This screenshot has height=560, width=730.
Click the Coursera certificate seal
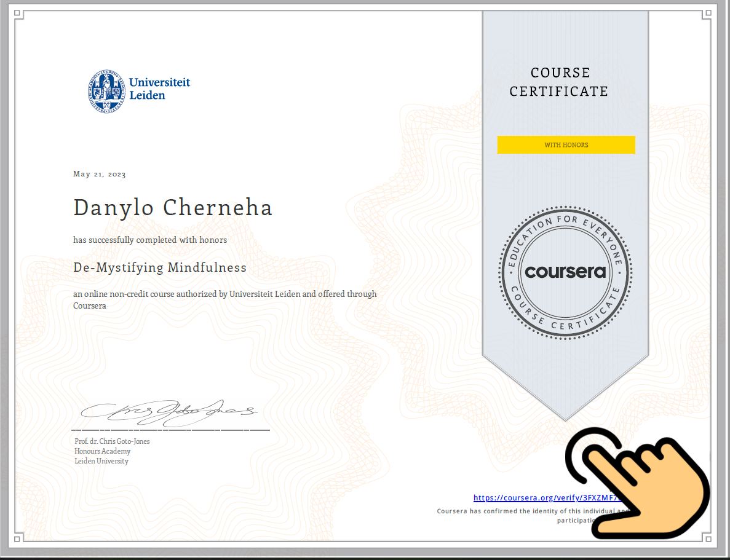tap(565, 272)
